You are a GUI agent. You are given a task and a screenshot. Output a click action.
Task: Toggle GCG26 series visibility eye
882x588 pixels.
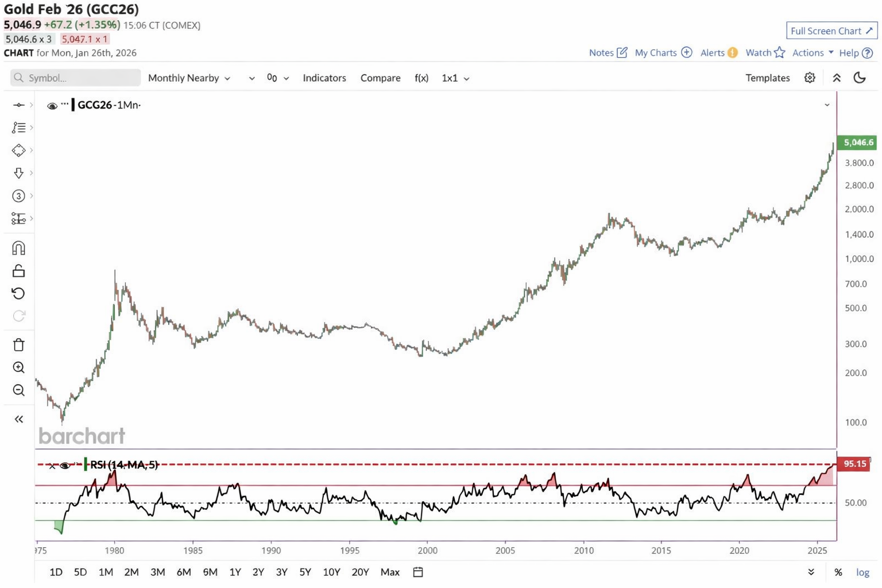click(52, 106)
